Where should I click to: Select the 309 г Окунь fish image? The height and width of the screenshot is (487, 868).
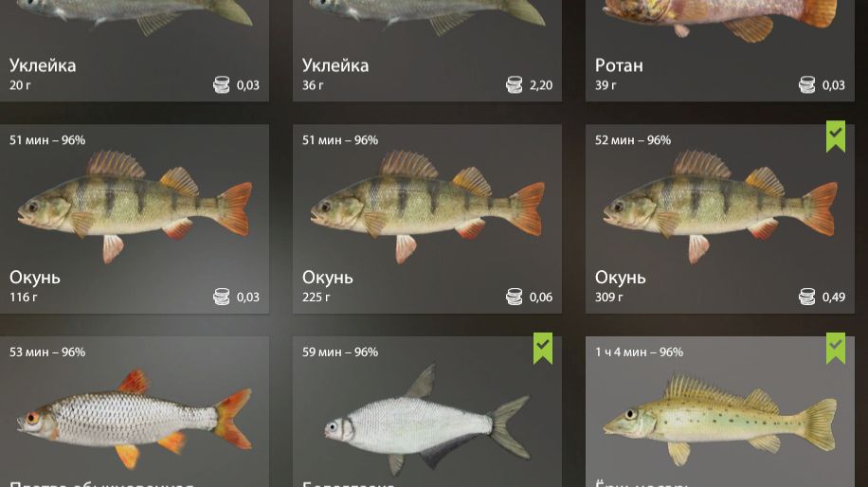coord(721,206)
